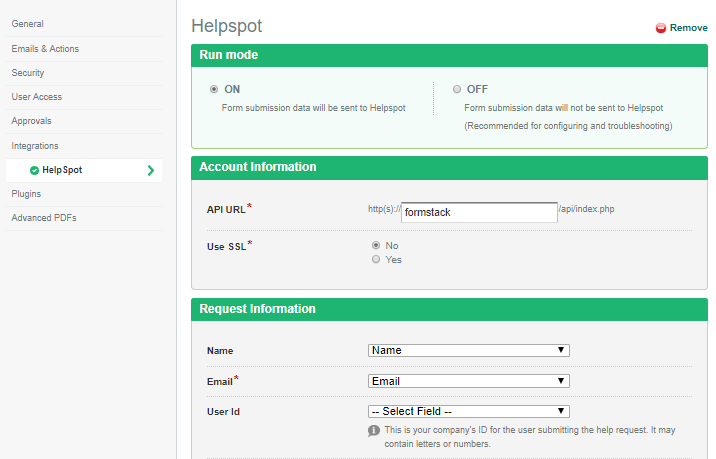Open General settings in the sidebar
The height and width of the screenshot is (459, 716).
(27, 24)
